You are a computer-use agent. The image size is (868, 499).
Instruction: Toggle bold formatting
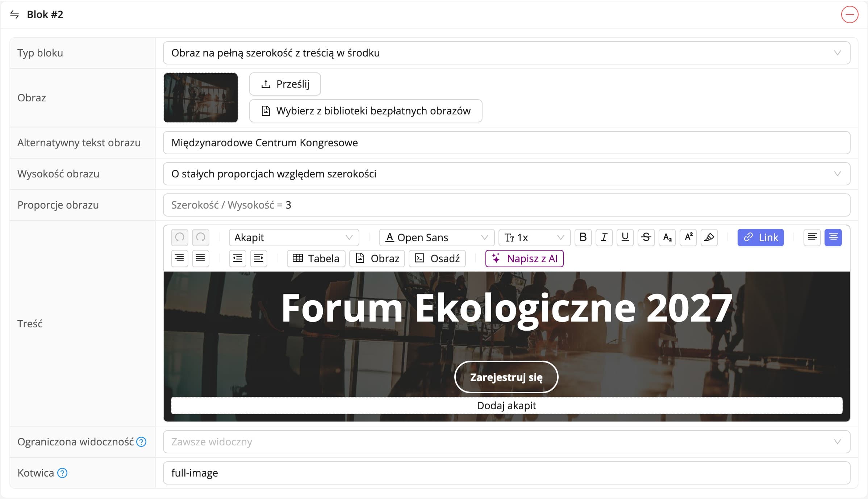(583, 238)
